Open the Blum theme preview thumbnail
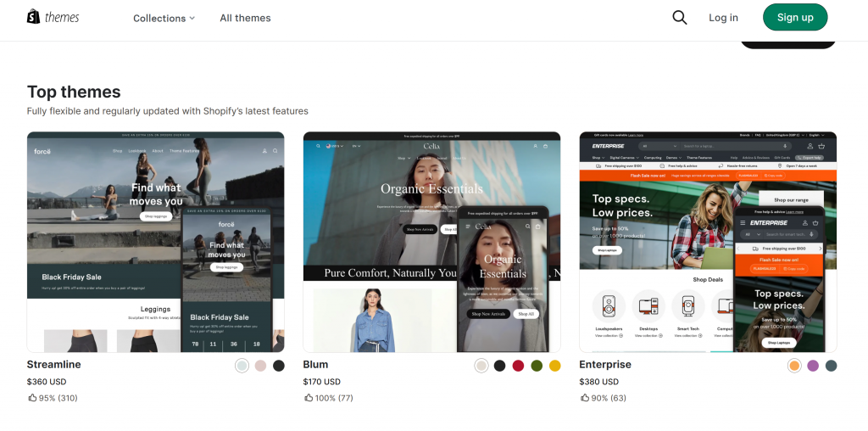 (x=431, y=242)
